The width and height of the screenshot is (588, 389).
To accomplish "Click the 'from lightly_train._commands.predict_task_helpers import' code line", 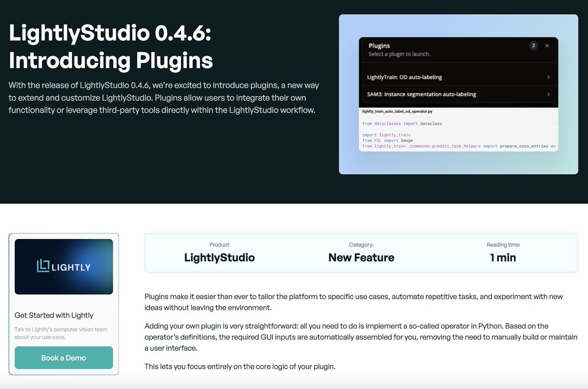I will pyautogui.click(x=459, y=146).
